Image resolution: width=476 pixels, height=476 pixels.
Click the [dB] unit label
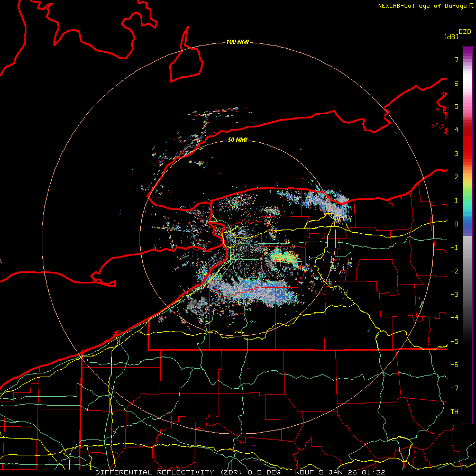coord(451,36)
